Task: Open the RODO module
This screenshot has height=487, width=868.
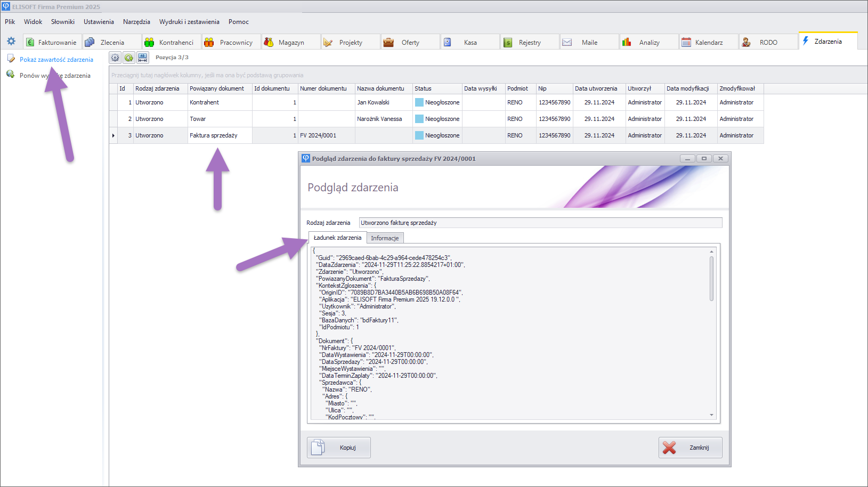Action: pyautogui.click(x=768, y=43)
